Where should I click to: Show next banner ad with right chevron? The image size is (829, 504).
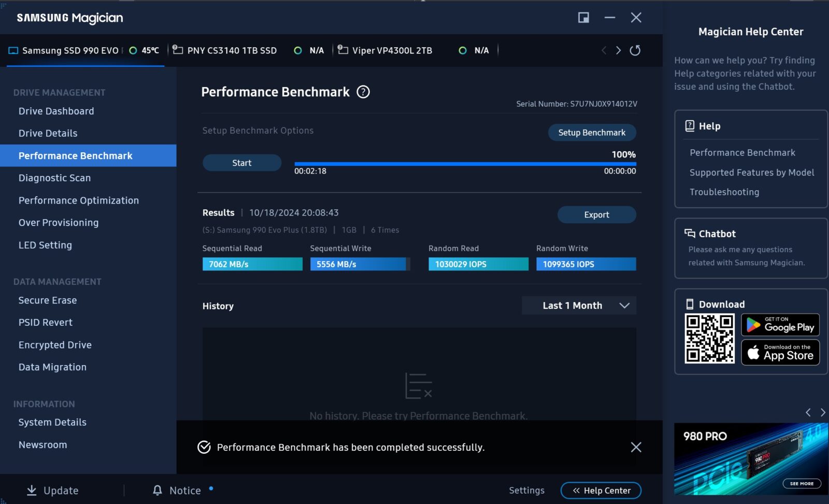(x=823, y=412)
